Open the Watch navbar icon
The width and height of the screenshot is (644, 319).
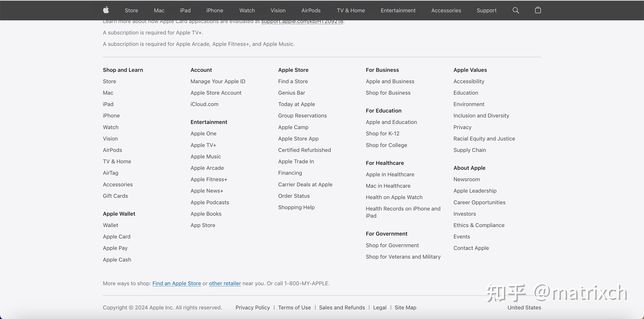pyautogui.click(x=247, y=10)
